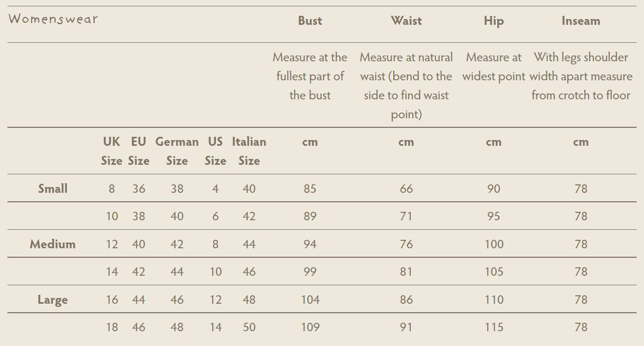Click the EU Size column heading
This screenshot has height=346, width=644.
[x=139, y=151]
